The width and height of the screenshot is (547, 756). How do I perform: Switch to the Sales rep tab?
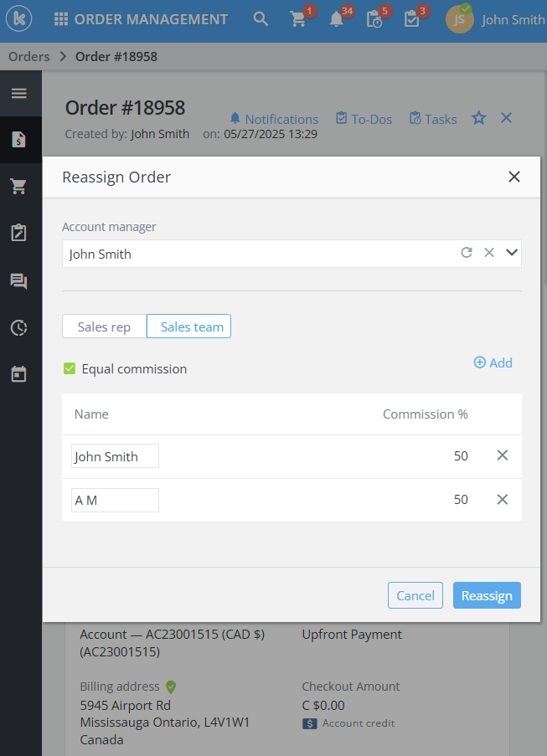[104, 327]
